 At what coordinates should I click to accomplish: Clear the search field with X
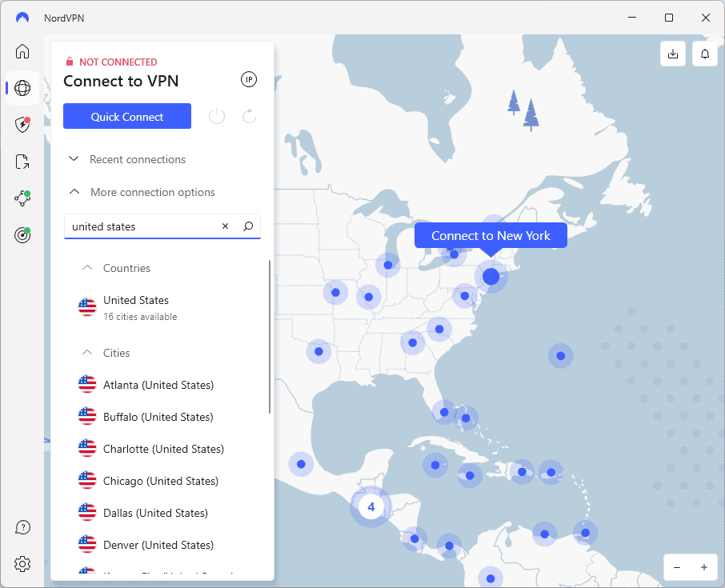(x=225, y=226)
